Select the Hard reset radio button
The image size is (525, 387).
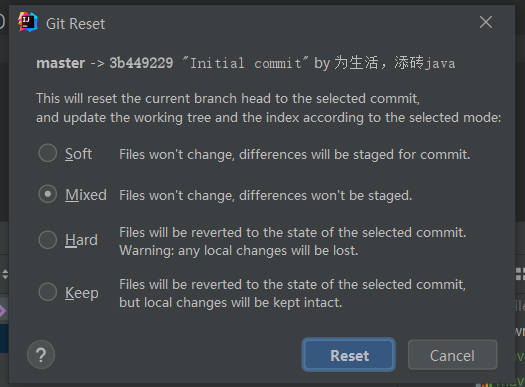click(x=48, y=240)
